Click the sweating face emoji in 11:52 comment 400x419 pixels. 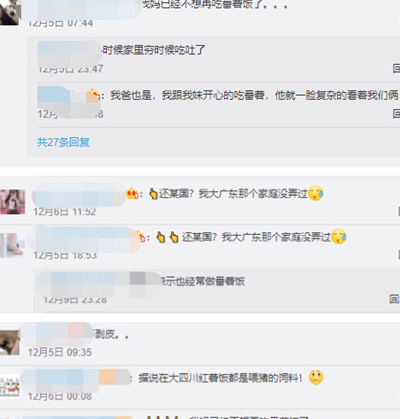click(315, 193)
